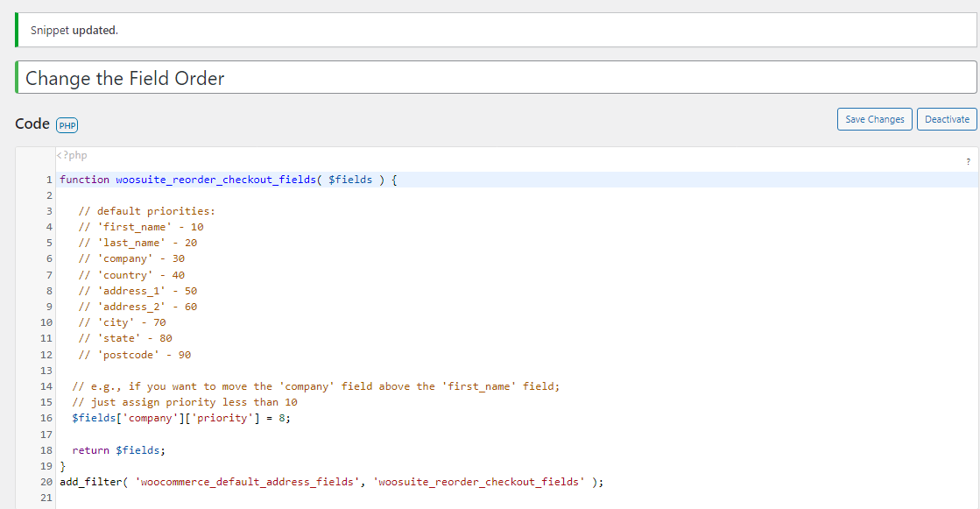The width and height of the screenshot is (980, 509).
Task: Click the 'first_name' - 10 comment
Action: pyautogui.click(x=141, y=227)
